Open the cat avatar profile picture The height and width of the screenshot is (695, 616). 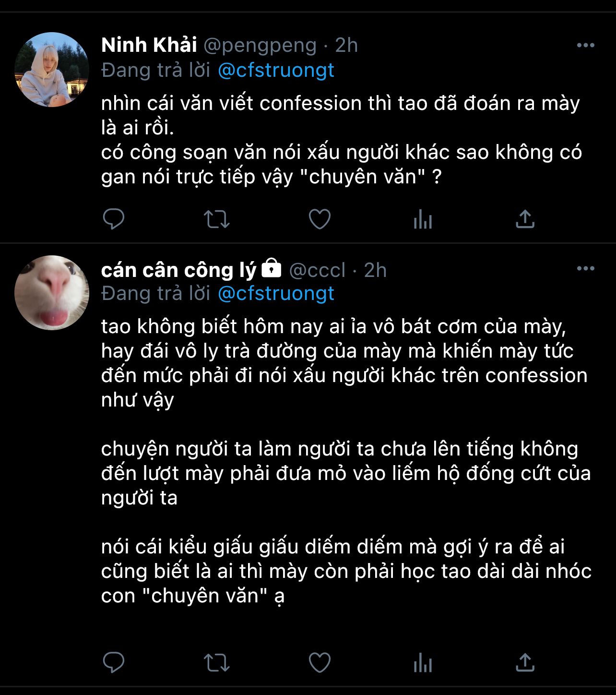[52, 293]
